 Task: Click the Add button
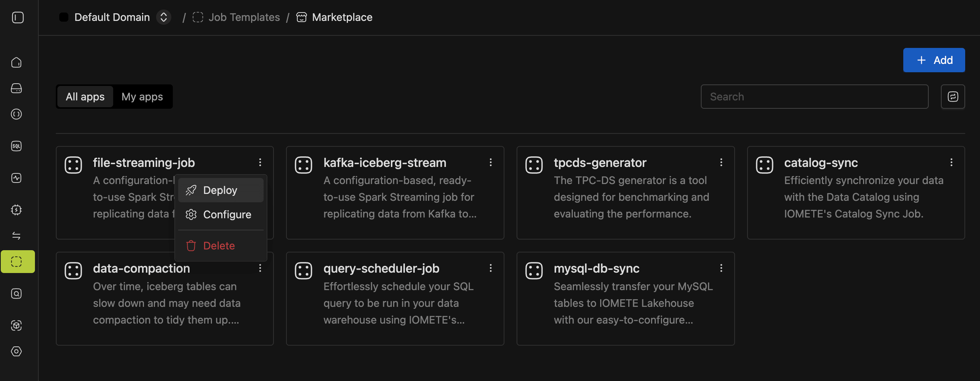tap(934, 60)
